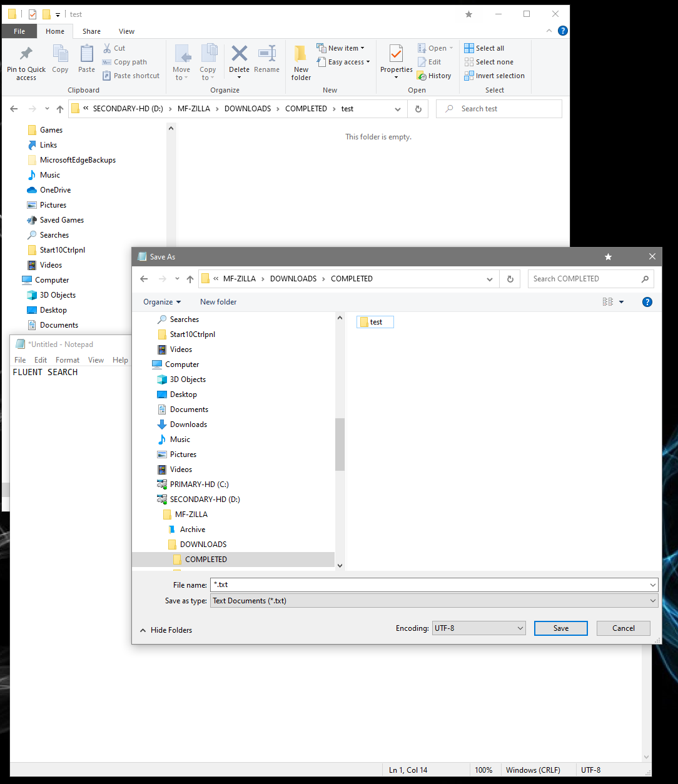Switch to the Share ribbon tab

point(91,31)
